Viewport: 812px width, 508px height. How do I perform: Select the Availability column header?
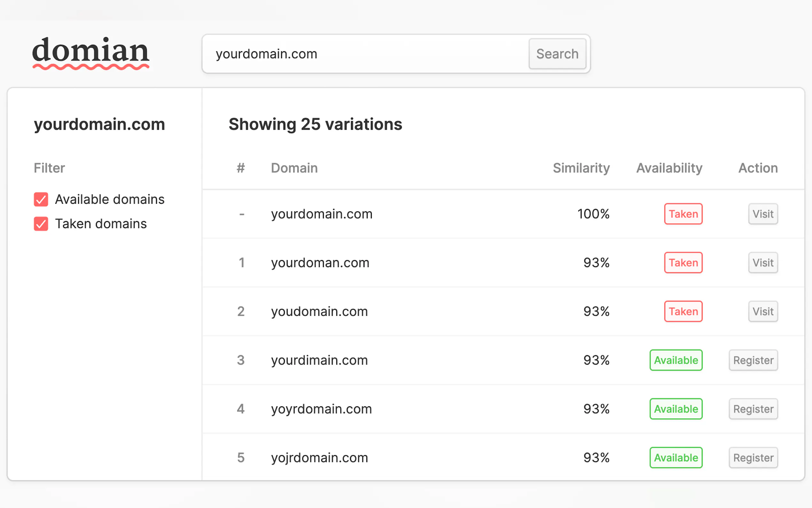[669, 168]
